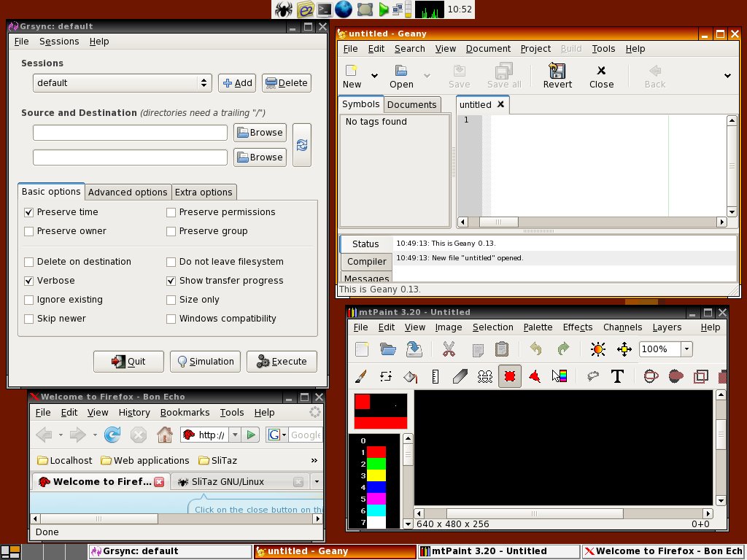This screenshot has height=560, width=747.
Task: Create a New file in Geany toolbar
Action: 352,76
